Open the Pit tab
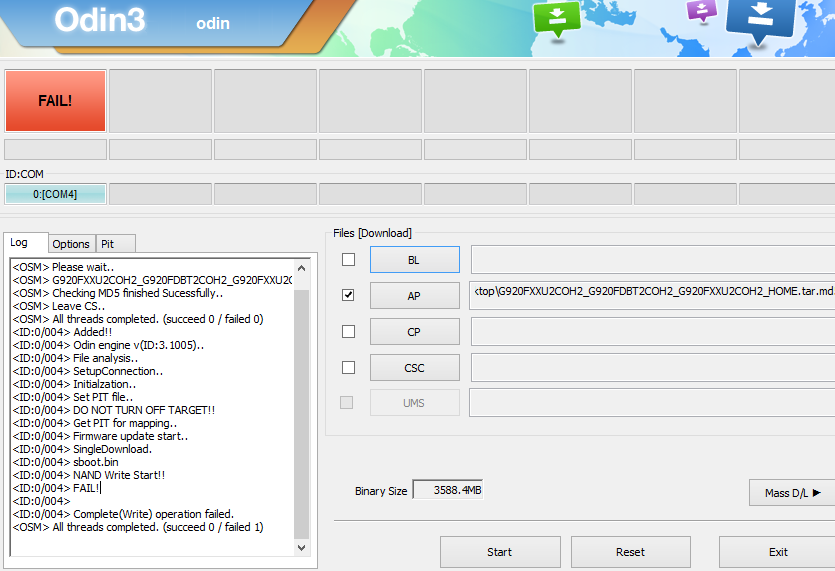 [116, 244]
